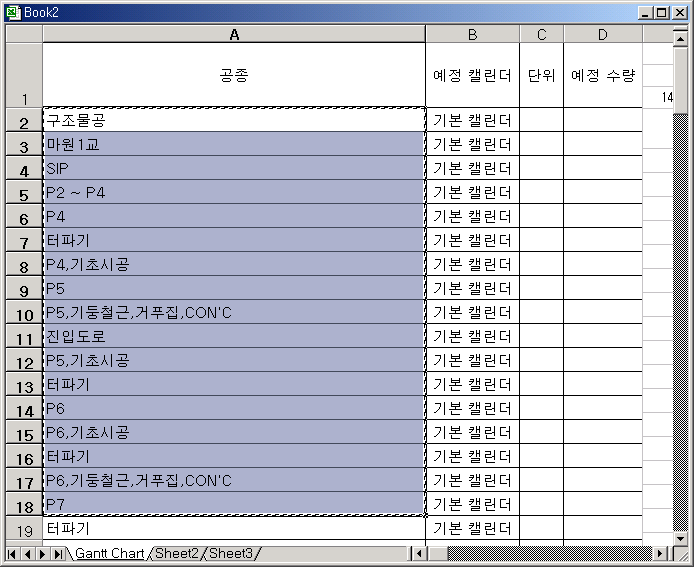Click the next sheet tab navigation arrow
This screenshot has width=694, height=567.
coord(43,553)
